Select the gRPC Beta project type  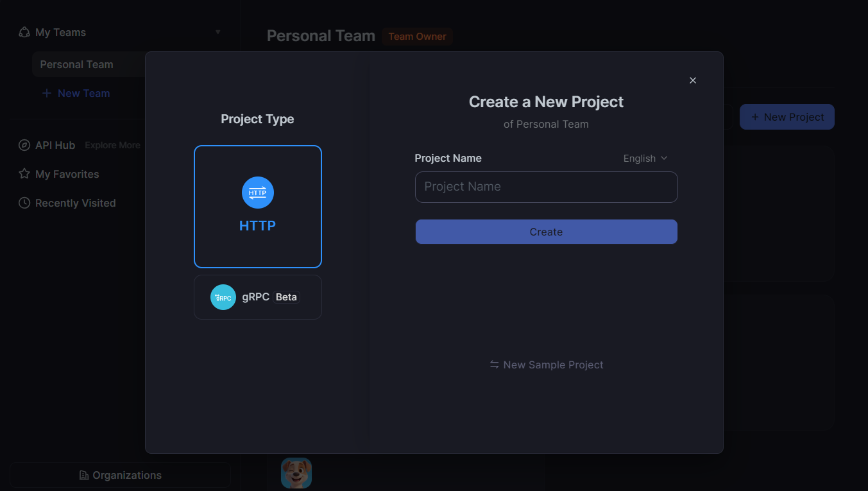pyautogui.click(x=257, y=297)
